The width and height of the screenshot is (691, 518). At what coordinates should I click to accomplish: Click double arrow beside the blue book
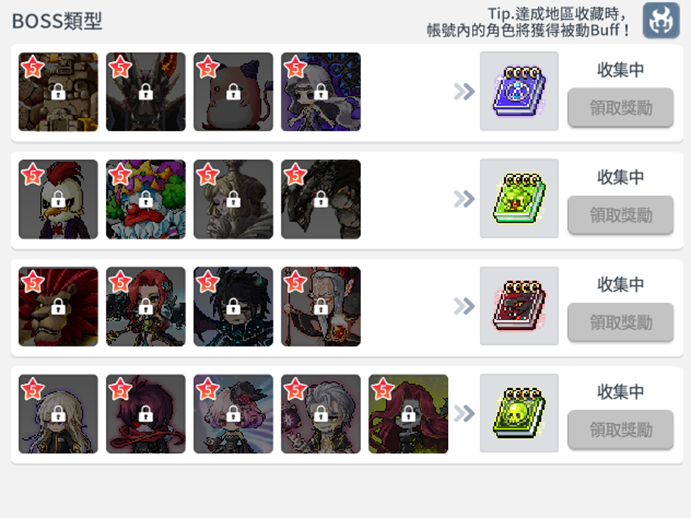464,92
